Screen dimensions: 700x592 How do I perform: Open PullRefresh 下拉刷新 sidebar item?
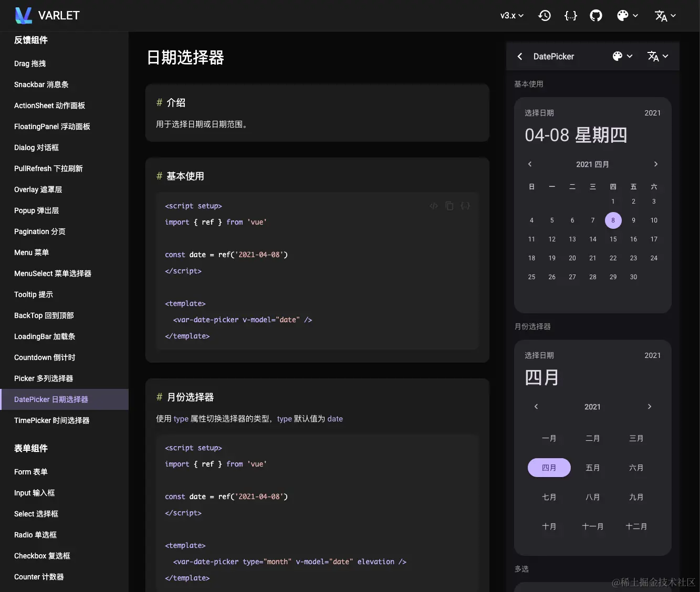[64, 168]
